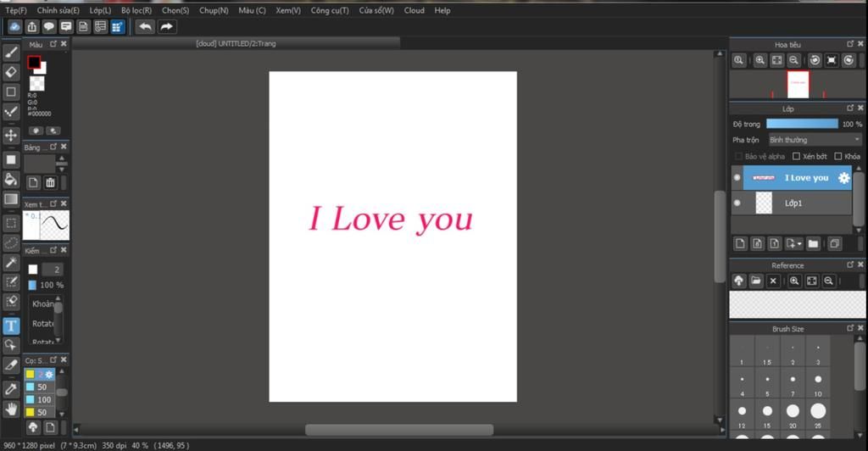Open the Chỉnh sửa(E) menu
The width and height of the screenshot is (868, 451).
tap(58, 10)
